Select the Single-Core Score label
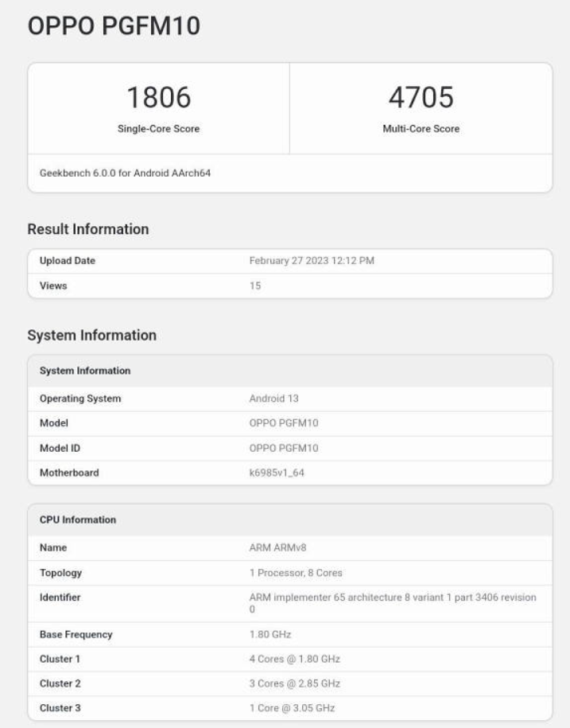The height and width of the screenshot is (728, 570). [x=159, y=129]
